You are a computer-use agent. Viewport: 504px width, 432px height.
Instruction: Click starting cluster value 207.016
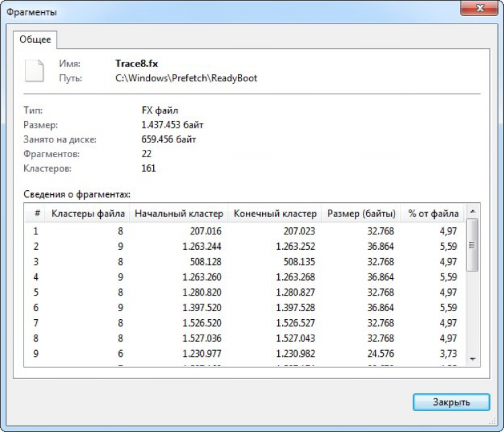(206, 231)
